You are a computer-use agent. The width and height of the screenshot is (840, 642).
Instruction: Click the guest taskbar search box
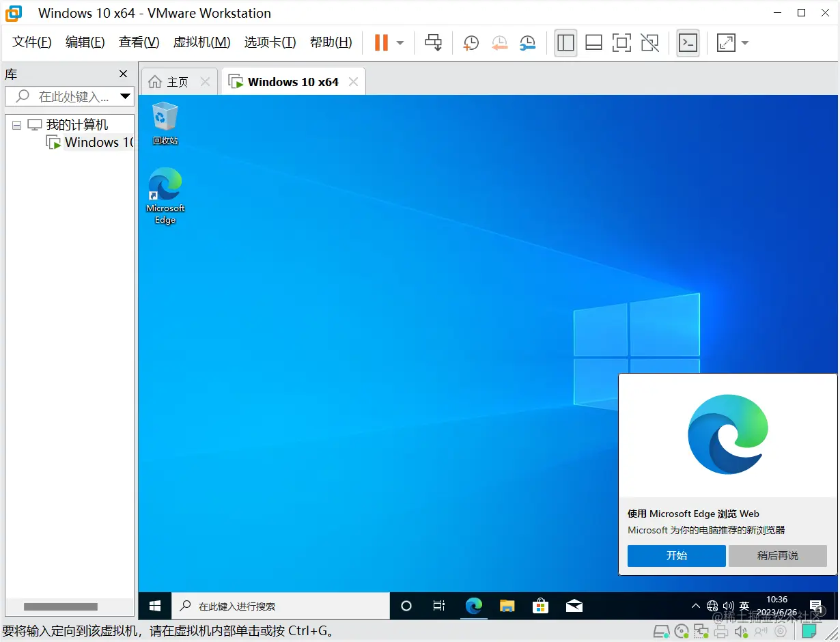pos(280,606)
